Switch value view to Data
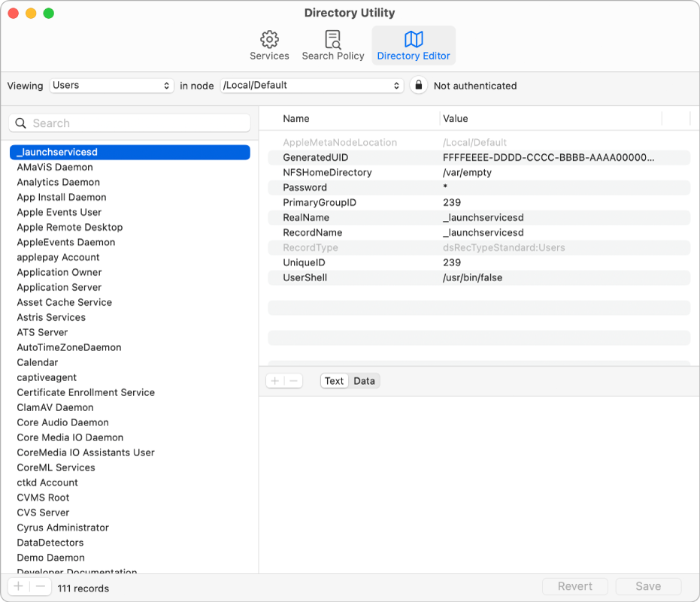The height and width of the screenshot is (602, 700). (x=364, y=381)
